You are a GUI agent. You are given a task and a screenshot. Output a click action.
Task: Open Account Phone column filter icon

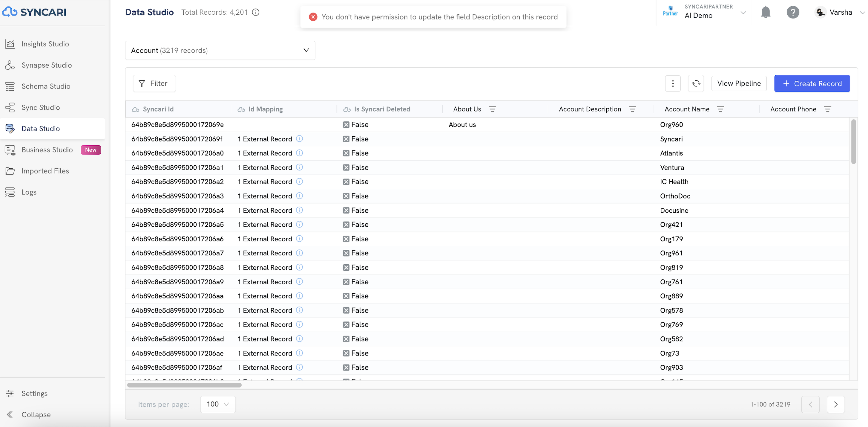(828, 109)
